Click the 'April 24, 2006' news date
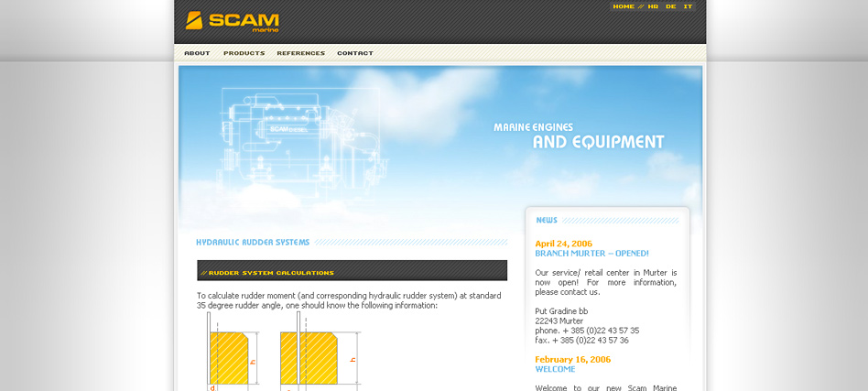The image size is (868, 391). pyautogui.click(x=563, y=244)
